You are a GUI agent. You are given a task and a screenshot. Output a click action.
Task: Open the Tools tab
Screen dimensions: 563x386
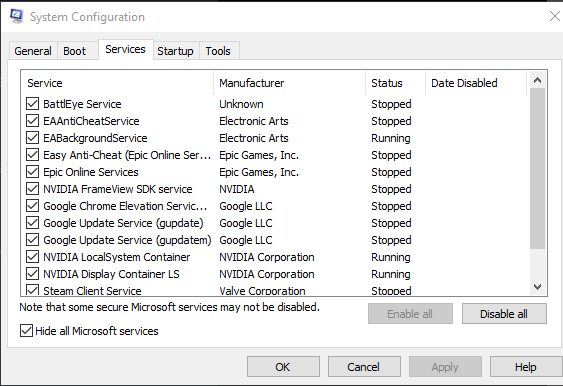(x=218, y=51)
